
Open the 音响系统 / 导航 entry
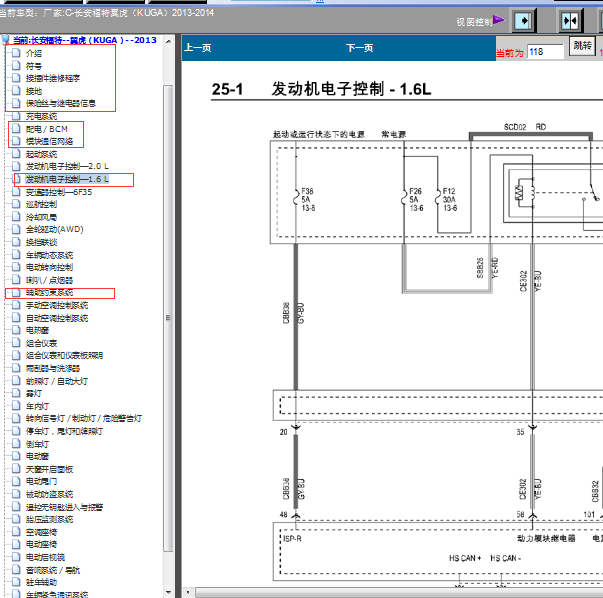point(53,570)
